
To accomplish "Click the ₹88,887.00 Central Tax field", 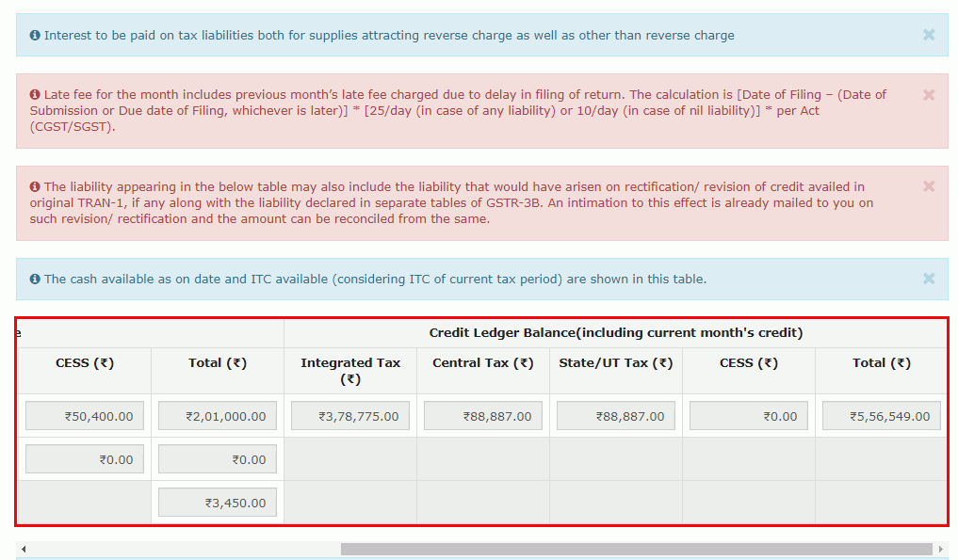I will [x=483, y=416].
